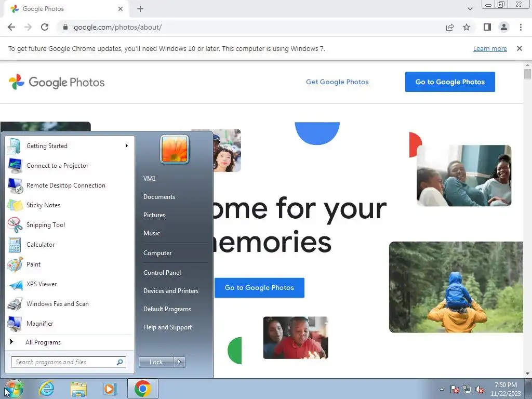Open Devices and Printers
Image resolution: width=532 pixels, height=399 pixels.
(171, 291)
